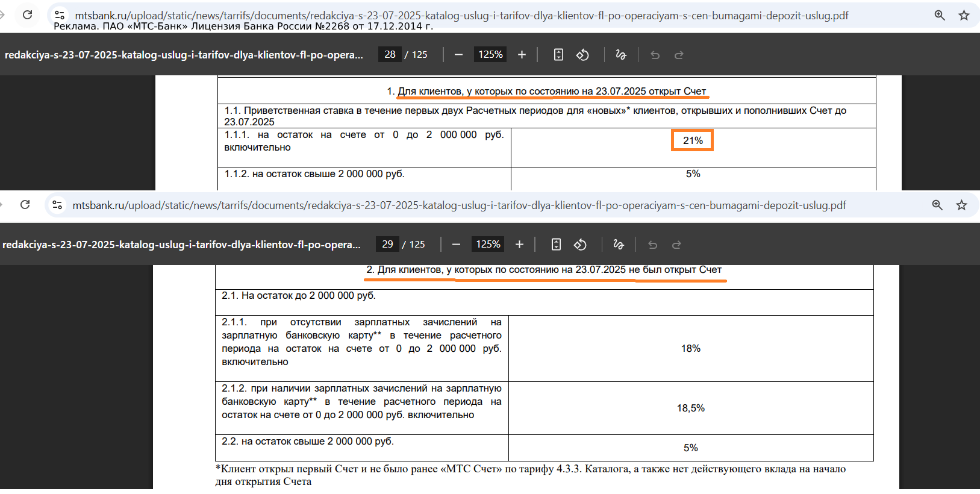Bookmark page with star in upper window
980x494 pixels.
point(964,15)
